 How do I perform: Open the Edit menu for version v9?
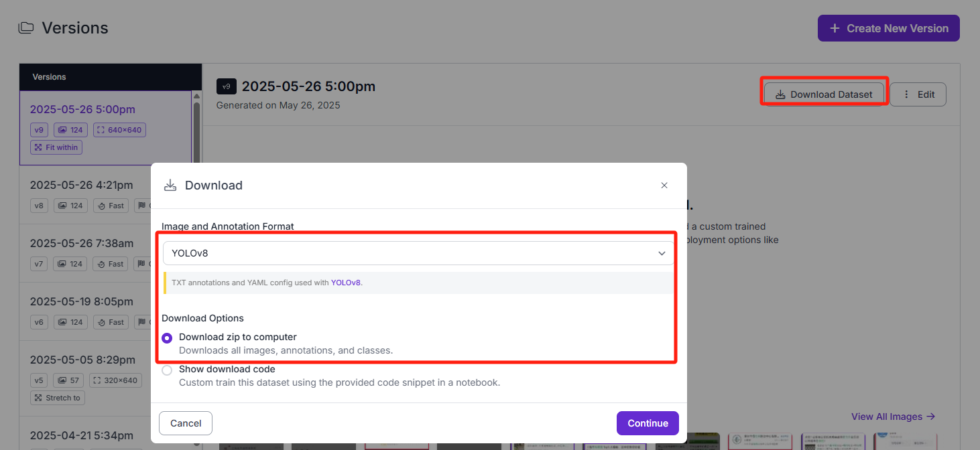tap(918, 94)
